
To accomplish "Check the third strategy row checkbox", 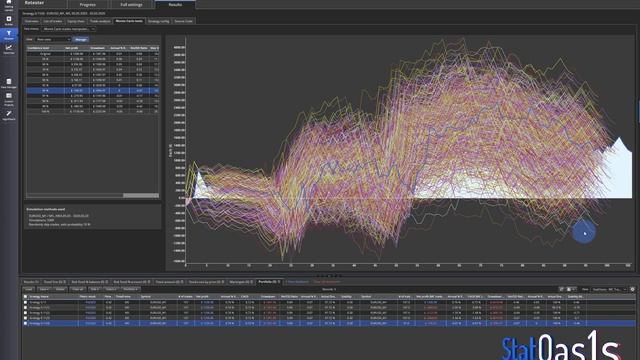I will [x=25, y=313].
